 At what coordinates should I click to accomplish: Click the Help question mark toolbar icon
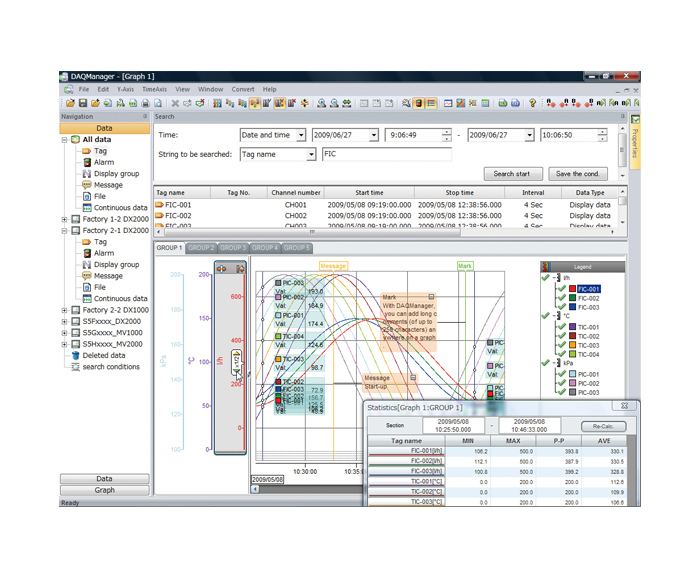(x=533, y=103)
